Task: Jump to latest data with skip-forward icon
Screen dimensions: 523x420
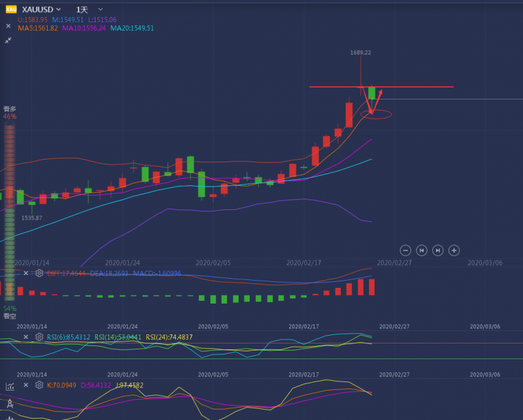Action: pyautogui.click(x=438, y=251)
